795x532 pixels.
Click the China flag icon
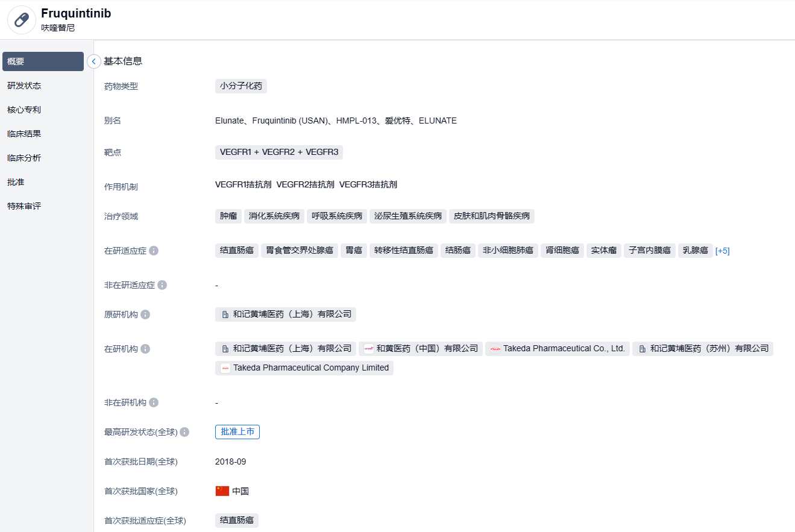pos(222,491)
